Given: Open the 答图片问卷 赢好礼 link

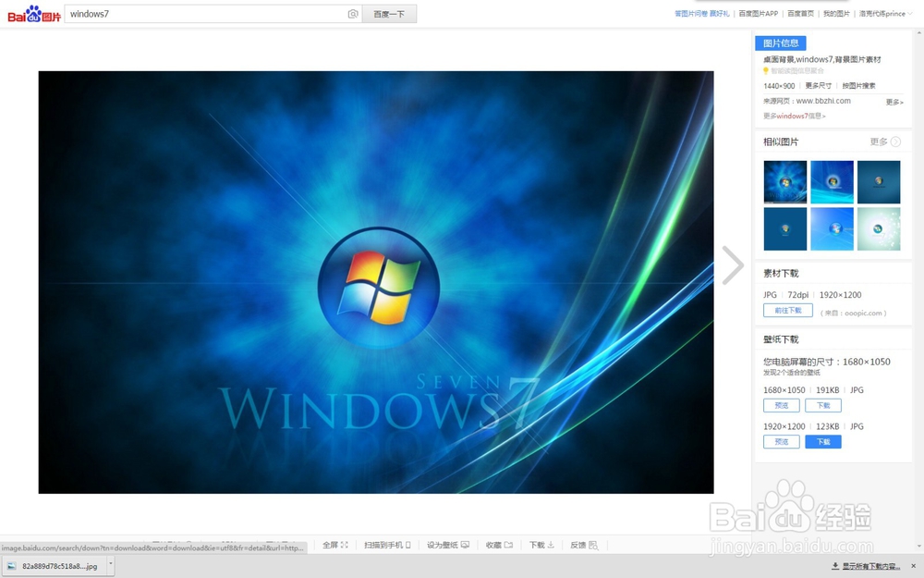Looking at the screenshot, I should (701, 14).
